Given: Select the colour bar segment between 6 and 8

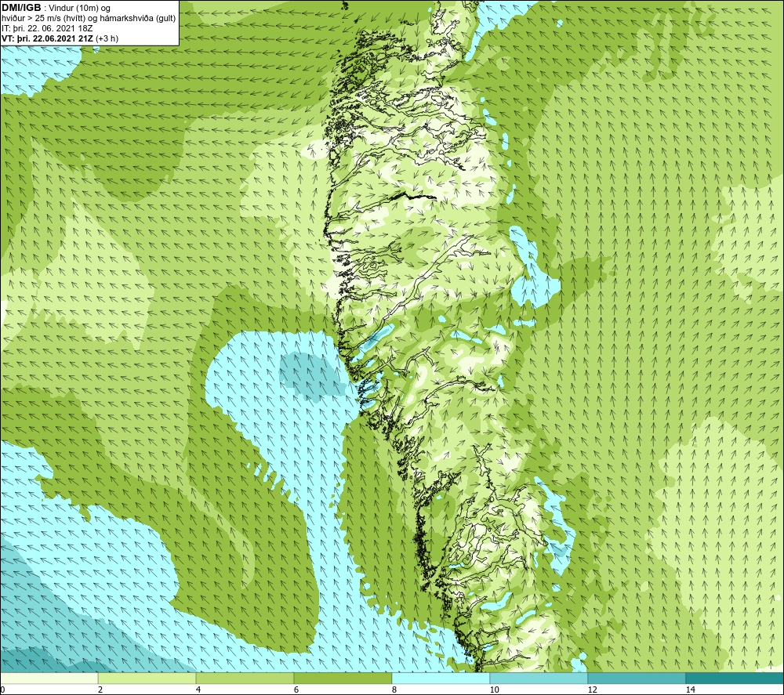Looking at the screenshot, I should coord(343,679).
